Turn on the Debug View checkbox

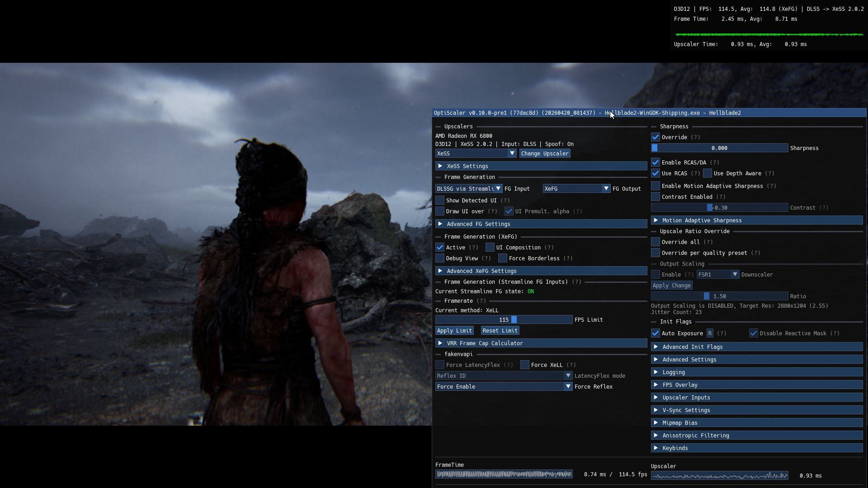pos(440,258)
